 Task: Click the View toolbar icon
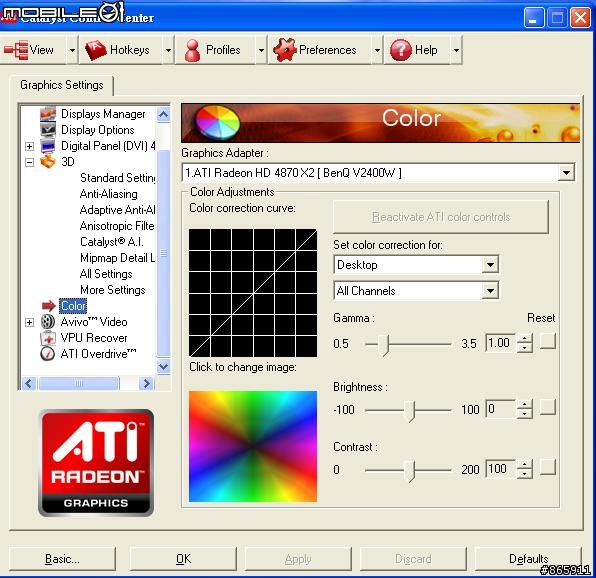[x=15, y=50]
